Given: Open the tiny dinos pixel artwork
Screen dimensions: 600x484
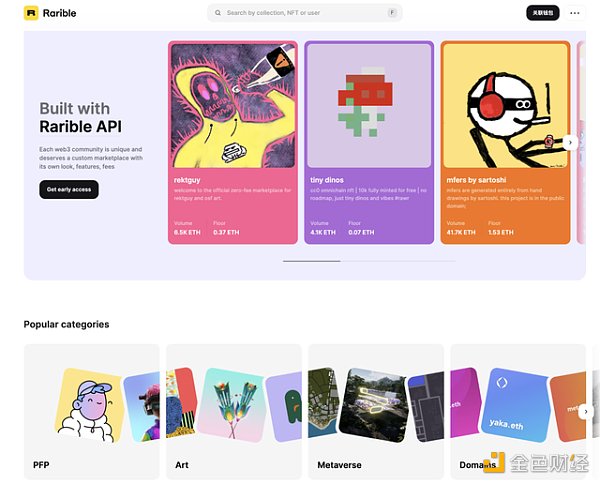Looking at the screenshot, I should pyautogui.click(x=369, y=106).
